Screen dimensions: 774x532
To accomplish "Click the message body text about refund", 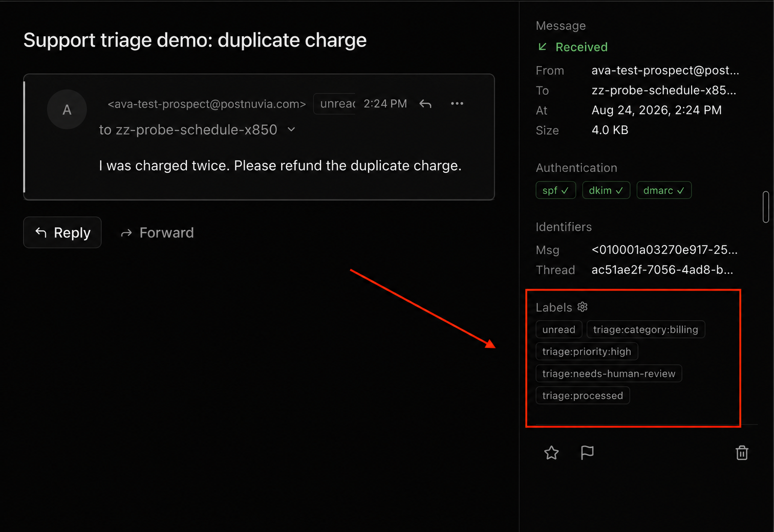I will [x=280, y=166].
